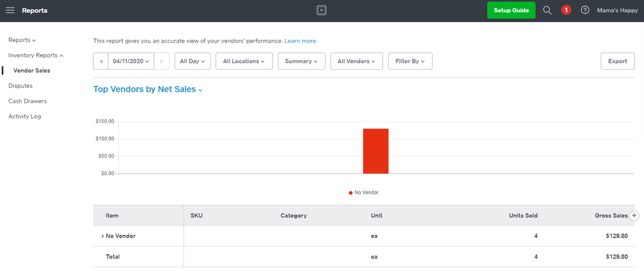Select Disputes in the sidebar
Screen dimensions: 644x271
pyautogui.click(x=21, y=86)
